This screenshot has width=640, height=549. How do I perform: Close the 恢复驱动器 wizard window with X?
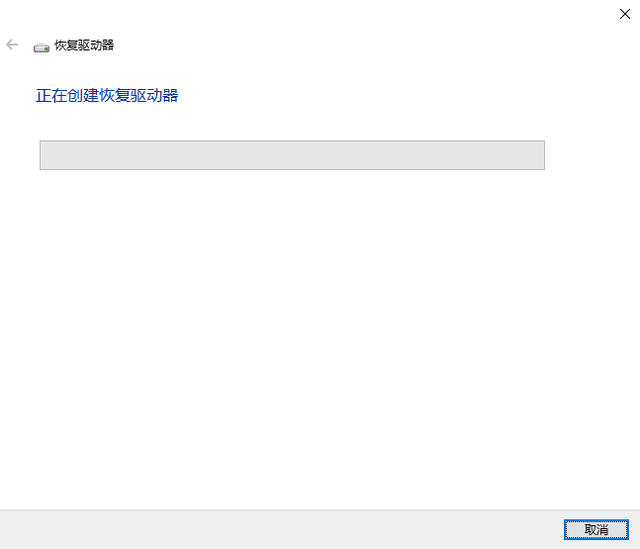click(624, 14)
